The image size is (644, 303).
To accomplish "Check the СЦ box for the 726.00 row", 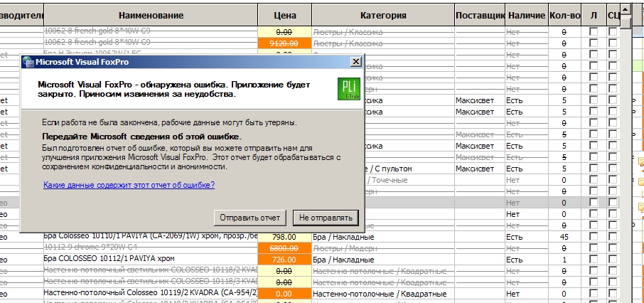I will [x=613, y=260].
